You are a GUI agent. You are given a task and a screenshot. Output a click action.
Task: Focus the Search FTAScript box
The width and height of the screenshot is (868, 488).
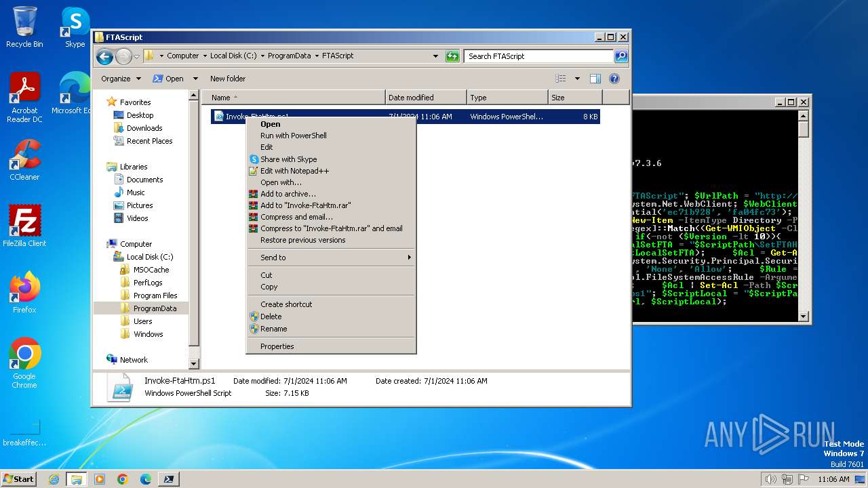[539, 56]
